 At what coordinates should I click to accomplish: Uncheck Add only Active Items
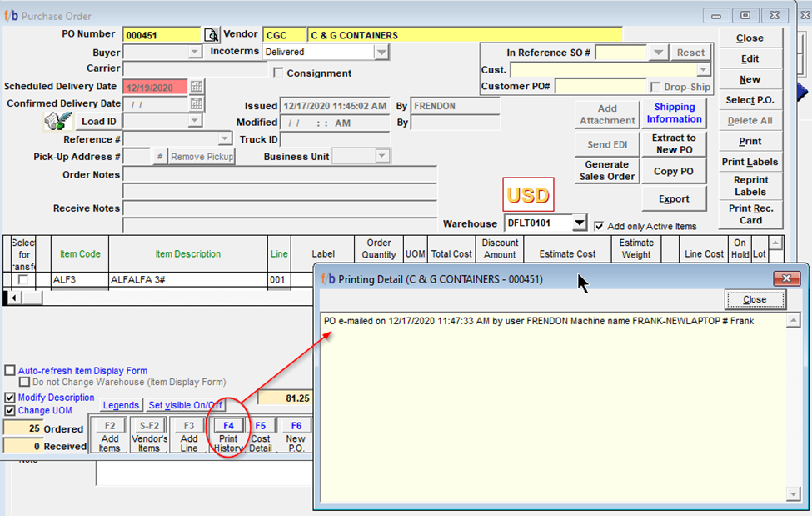(600, 226)
